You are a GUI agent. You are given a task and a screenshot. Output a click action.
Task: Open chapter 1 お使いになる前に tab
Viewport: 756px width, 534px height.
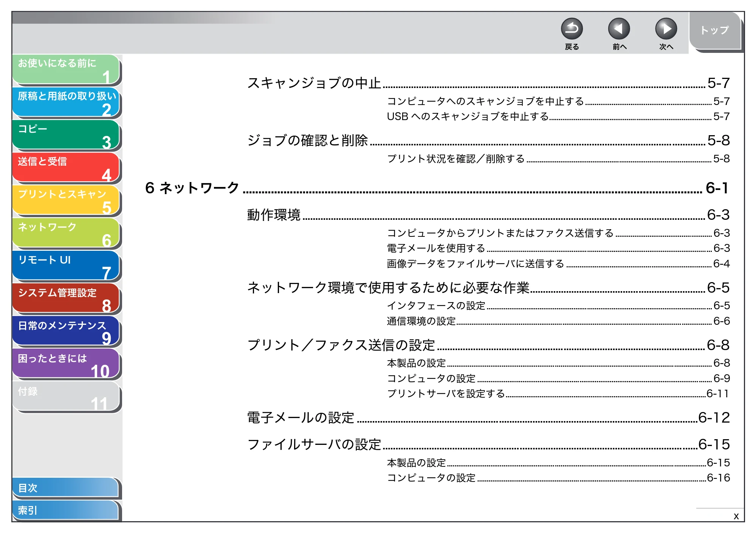66,69
